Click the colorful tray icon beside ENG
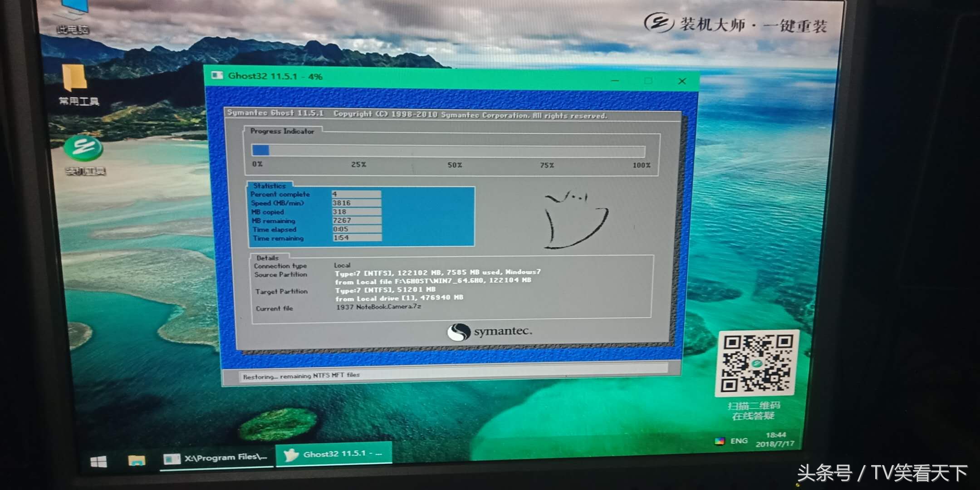The image size is (980, 490). coord(719,440)
